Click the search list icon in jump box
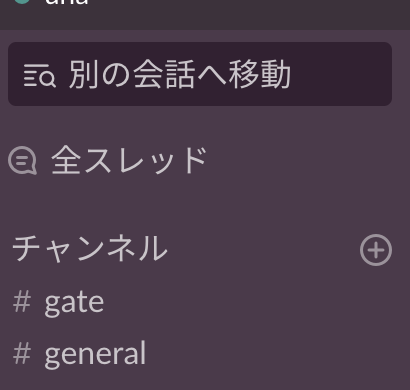 tap(39, 76)
